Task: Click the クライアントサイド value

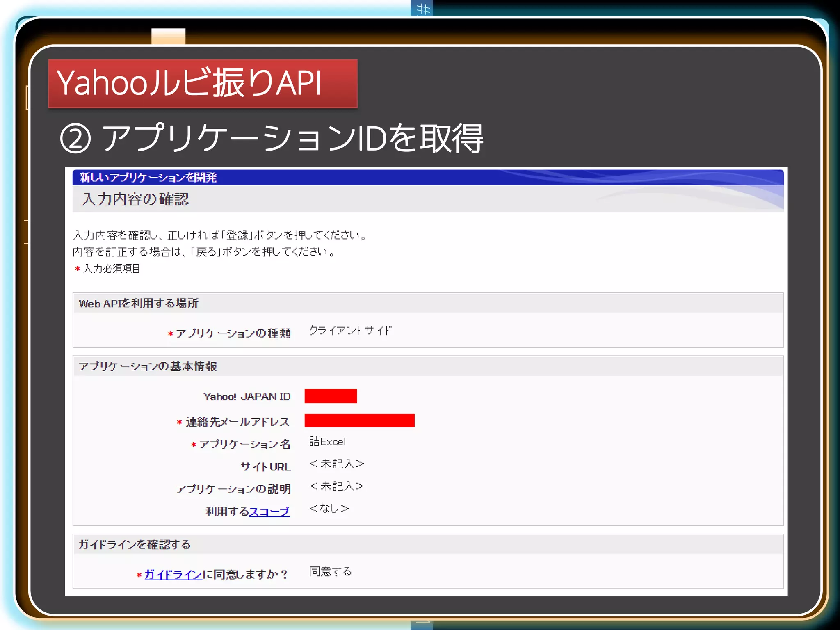Action: click(x=350, y=331)
